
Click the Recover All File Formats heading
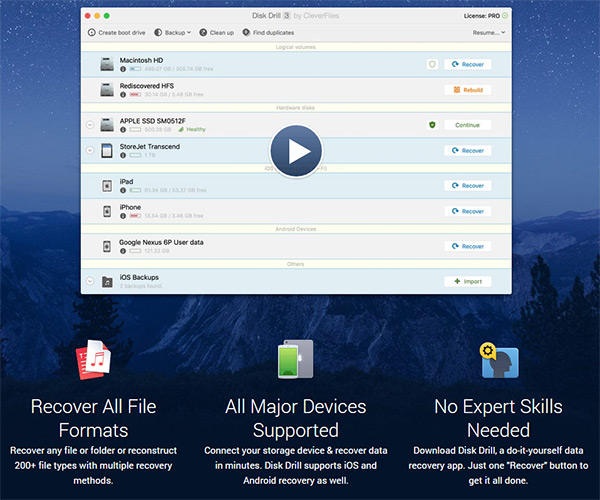pyautogui.click(x=93, y=418)
